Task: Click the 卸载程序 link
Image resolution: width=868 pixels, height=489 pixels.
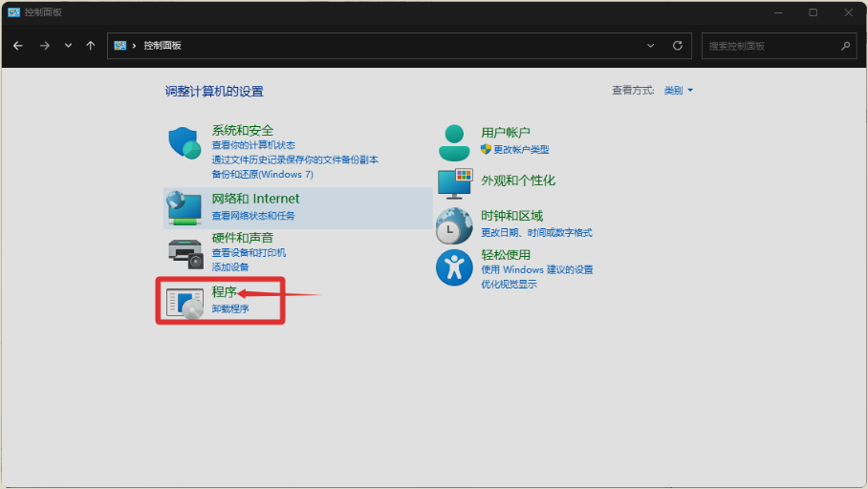Action: pyautogui.click(x=230, y=309)
